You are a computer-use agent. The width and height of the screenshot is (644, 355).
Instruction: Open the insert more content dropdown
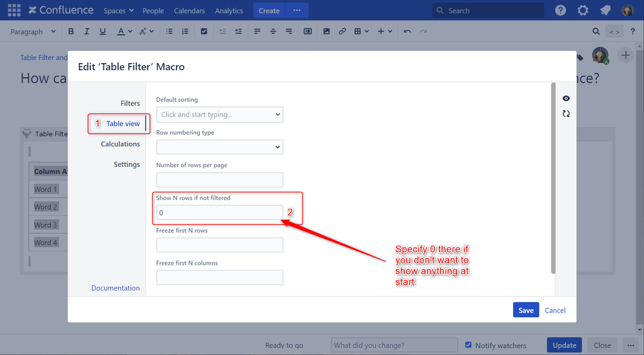click(385, 32)
